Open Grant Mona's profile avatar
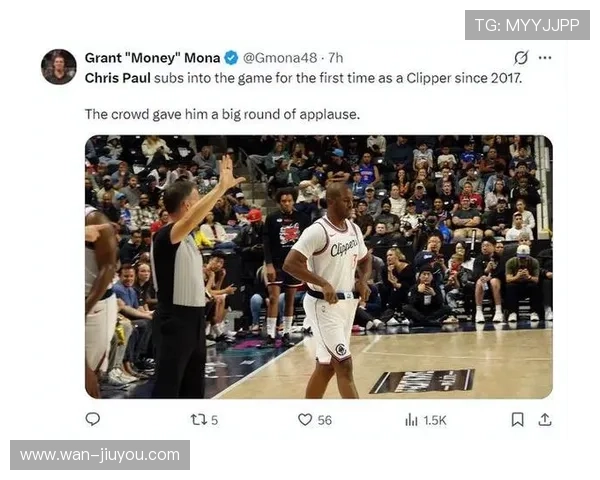600x480 pixels. pyautogui.click(x=59, y=67)
